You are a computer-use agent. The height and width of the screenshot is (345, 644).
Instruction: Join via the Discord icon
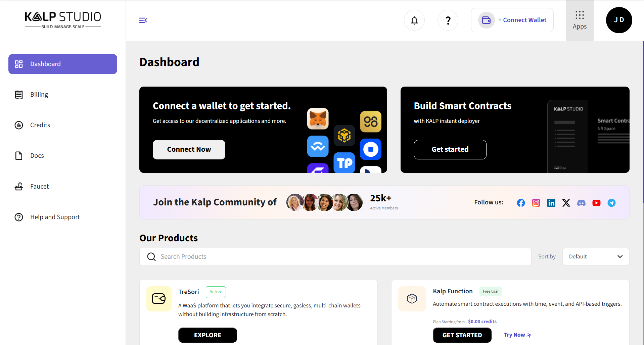[x=581, y=203]
